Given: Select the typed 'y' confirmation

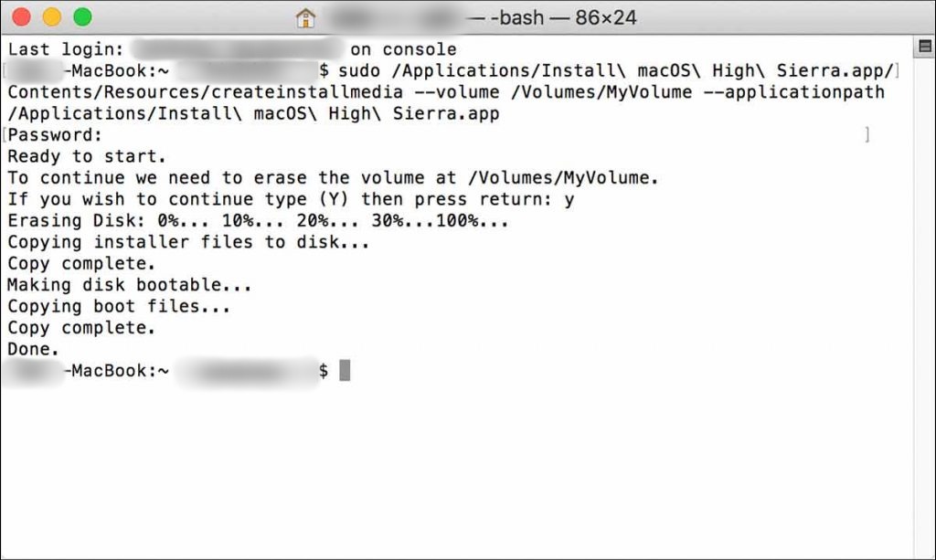Looking at the screenshot, I should [571, 199].
